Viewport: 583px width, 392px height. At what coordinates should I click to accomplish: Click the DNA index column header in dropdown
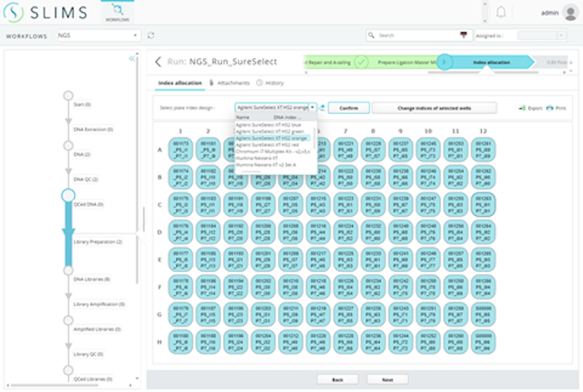point(287,118)
